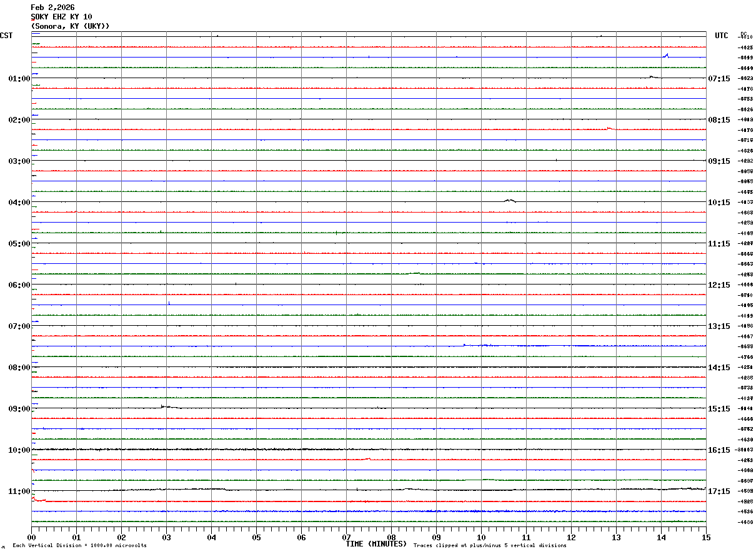Viewport: 756px width, 554px height.
Task: Click the 01:00 CST time label
Action: (19, 79)
